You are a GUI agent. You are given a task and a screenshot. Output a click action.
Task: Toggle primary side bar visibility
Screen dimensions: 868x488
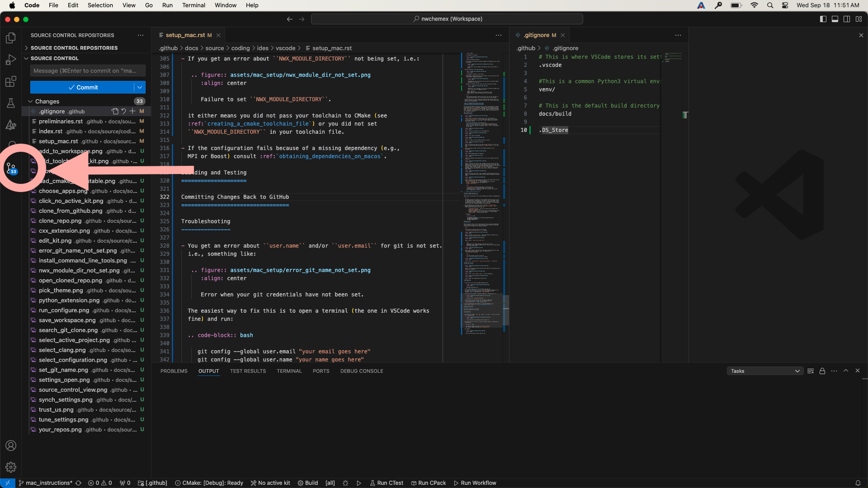click(x=823, y=19)
